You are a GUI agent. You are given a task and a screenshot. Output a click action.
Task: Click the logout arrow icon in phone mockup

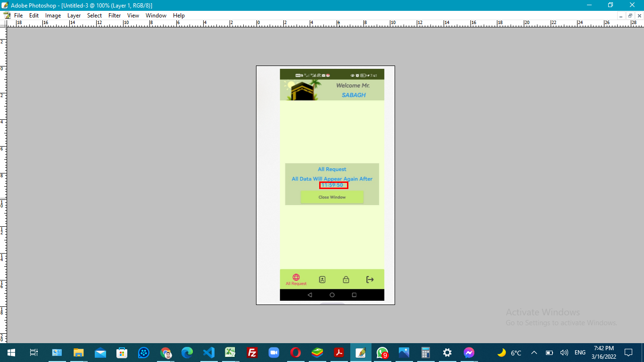[x=370, y=280]
